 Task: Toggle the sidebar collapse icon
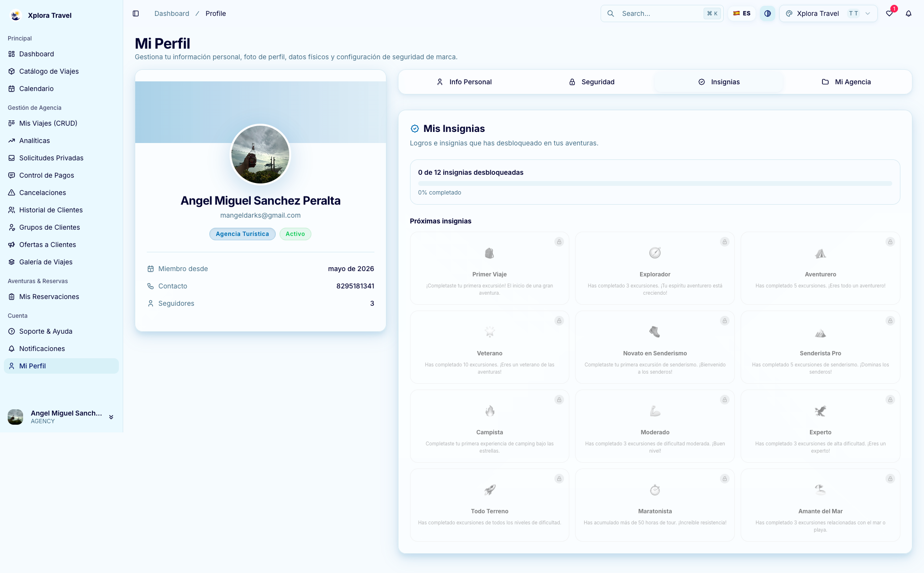pyautogui.click(x=136, y=13)
